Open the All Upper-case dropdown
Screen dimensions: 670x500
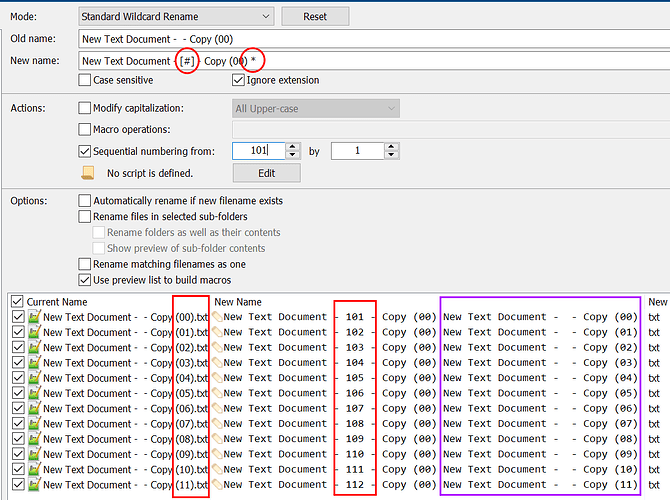[316, 109]
